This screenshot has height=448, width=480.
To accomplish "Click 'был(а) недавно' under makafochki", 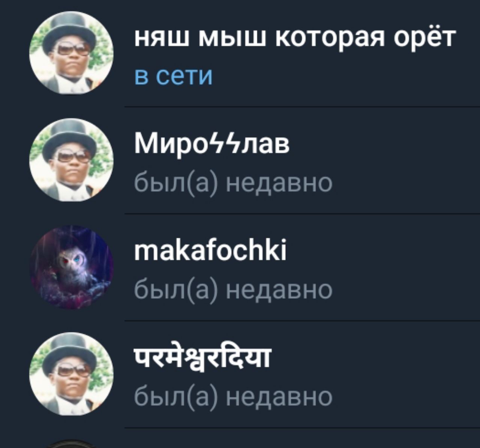I will click(x=233, y=290).
